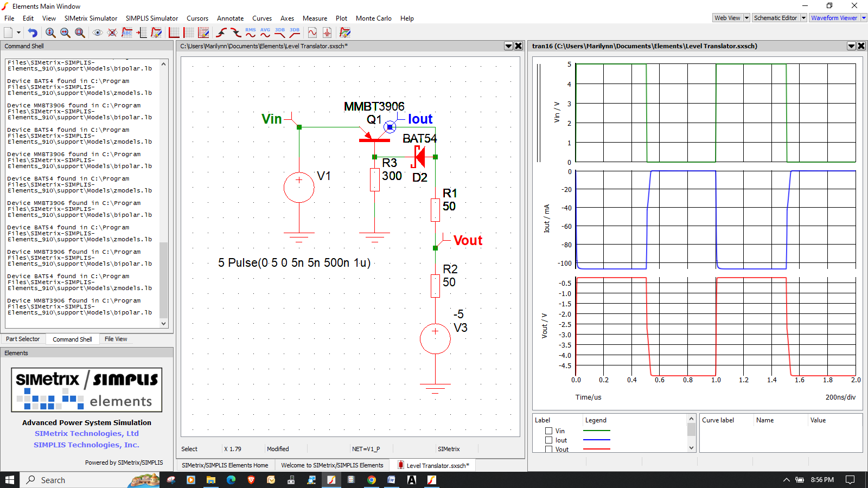
Task: Open the Cursors menu
Action: (197, 18)
